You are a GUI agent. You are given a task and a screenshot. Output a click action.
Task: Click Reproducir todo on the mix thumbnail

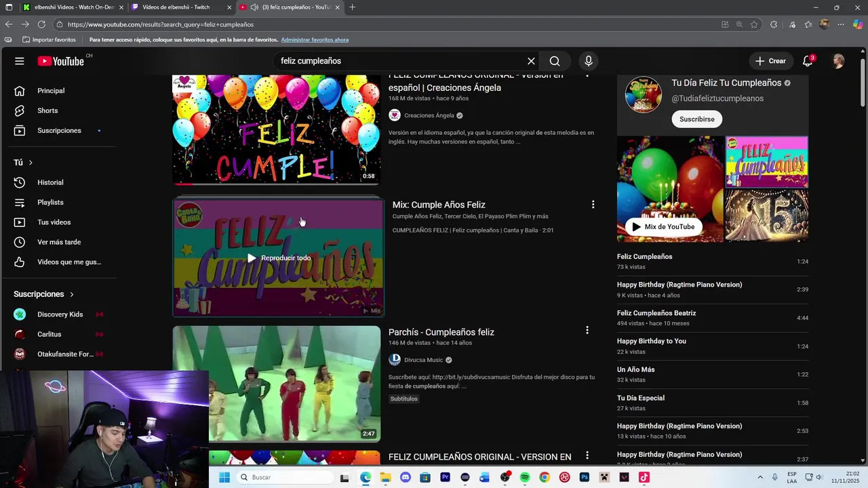(x=279, y=258)
